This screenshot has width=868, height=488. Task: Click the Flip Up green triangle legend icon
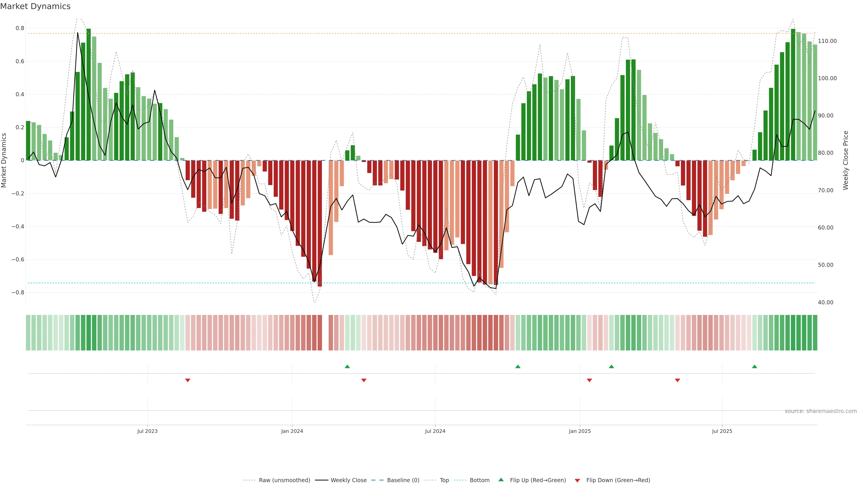tap(501, 480)
